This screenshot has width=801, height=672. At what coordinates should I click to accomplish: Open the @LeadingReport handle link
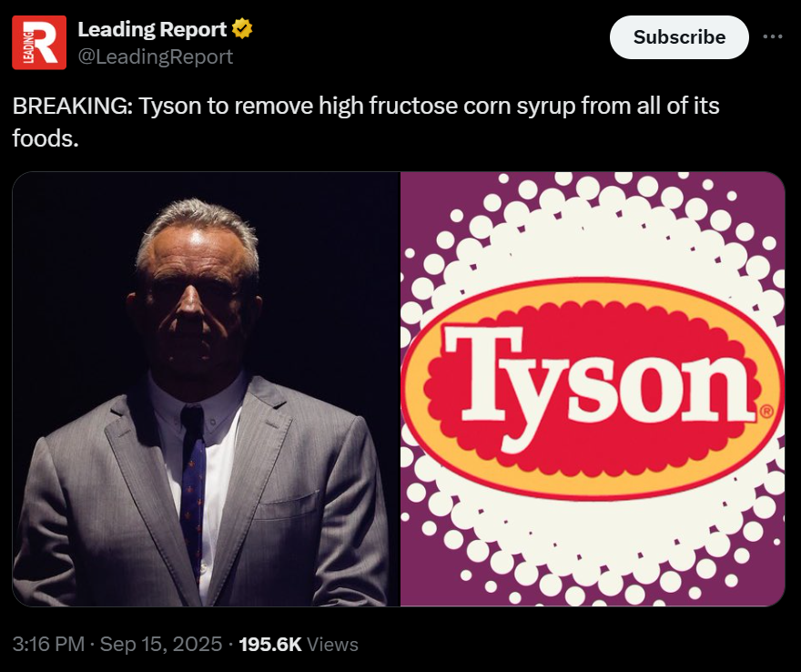(x=156, y=56)
